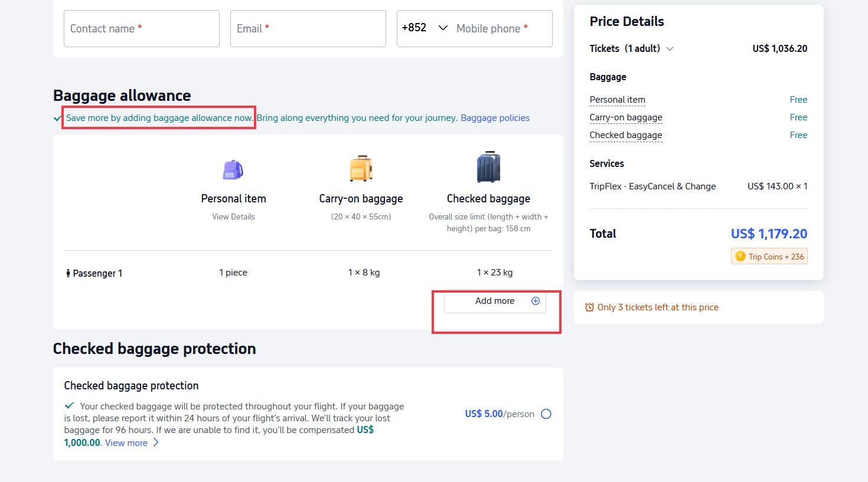
Task: Click the purple backpack personal item icon
Action: coord(233,170)
